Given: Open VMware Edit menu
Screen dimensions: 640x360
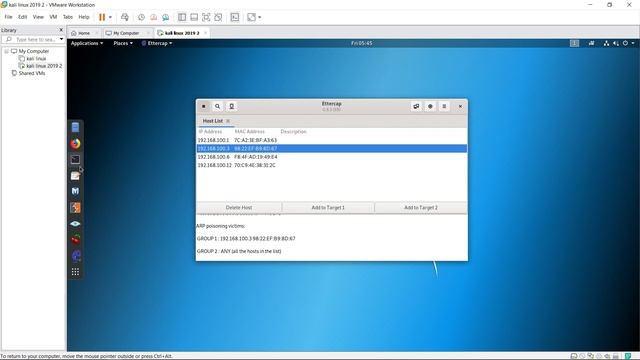Looking at the screenshot, I should pyautogui.click(x=22, y=17).
